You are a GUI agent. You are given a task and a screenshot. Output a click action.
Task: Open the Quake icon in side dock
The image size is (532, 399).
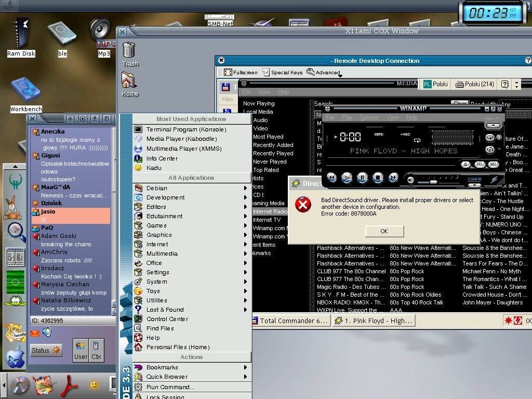[15, 182]
